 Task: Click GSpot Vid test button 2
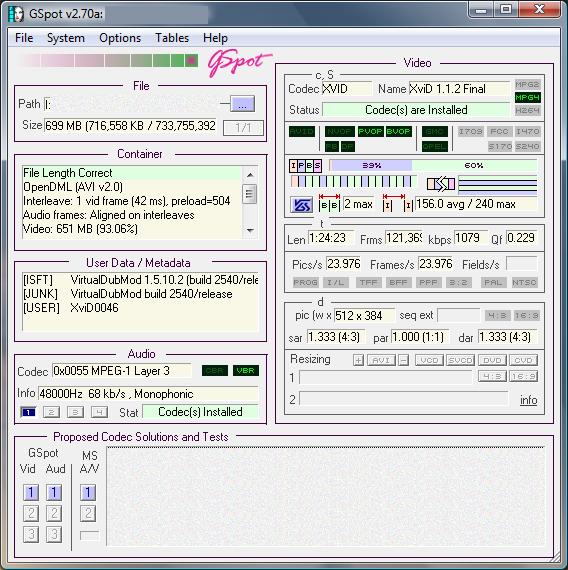(x=31, y=513)
